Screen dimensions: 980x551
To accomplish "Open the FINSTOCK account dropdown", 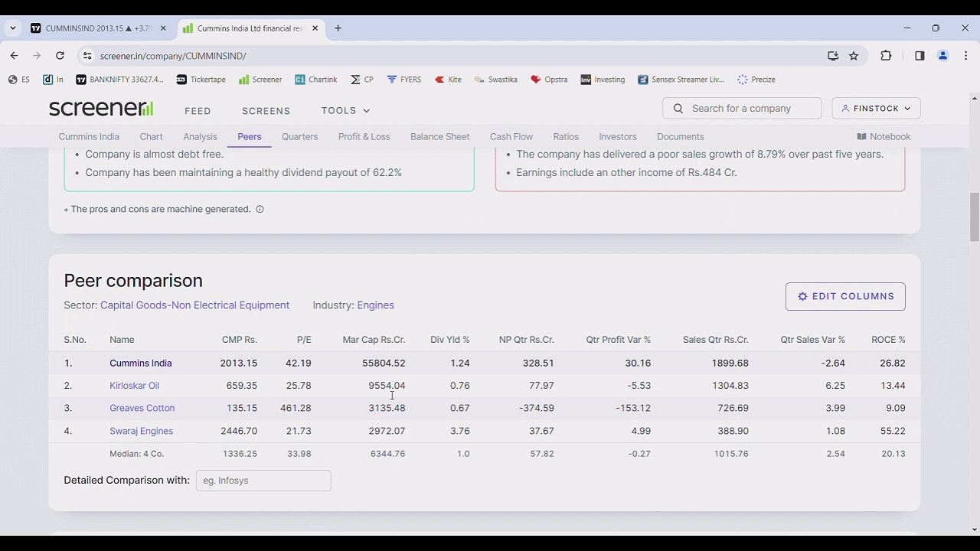I will pyautogui.click(x=876, y=108).
